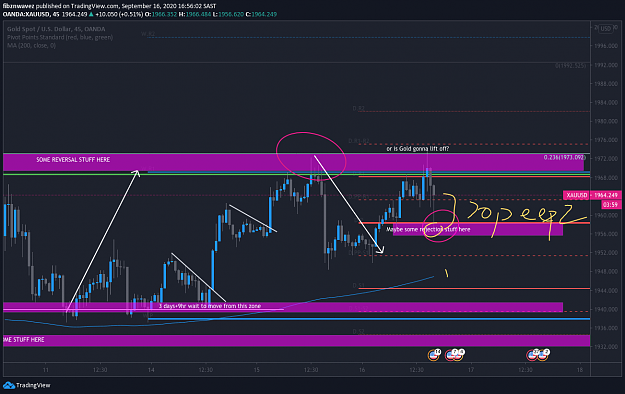Open the orange-ringed US event icon nearest date 18
Image resolution: width=625 pixels, height=394 pixels.
[x=542, y=355]
